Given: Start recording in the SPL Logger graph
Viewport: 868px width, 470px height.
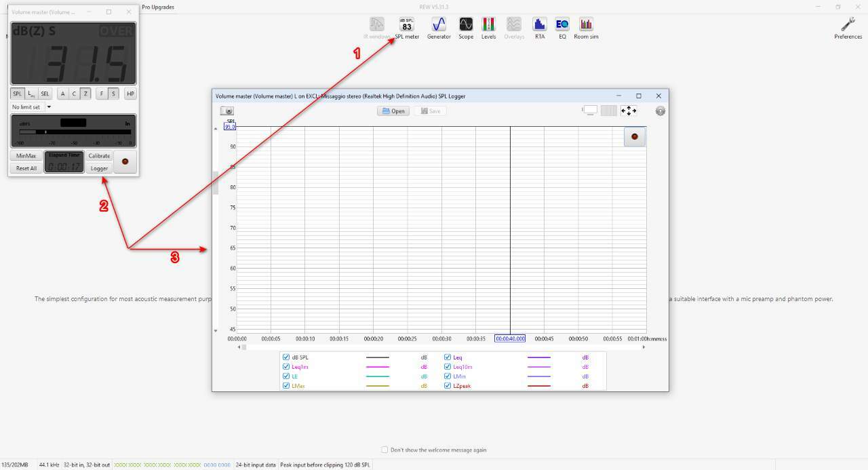Looking at the screenshot, I should (x=635, y=136).
